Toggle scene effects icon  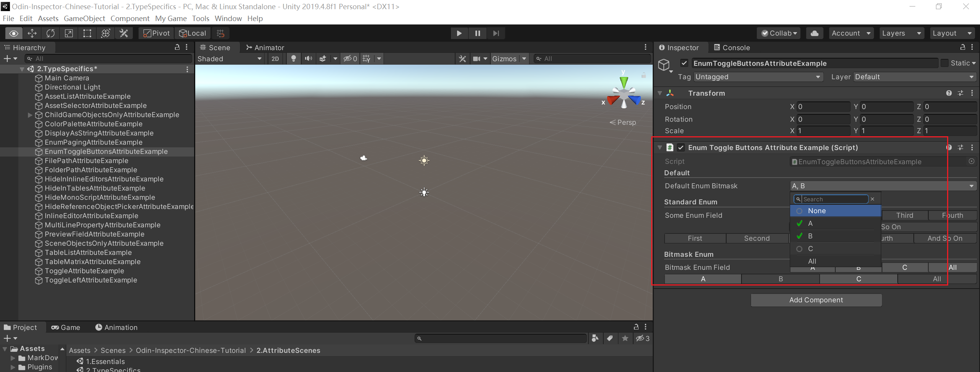coord(323,59)
